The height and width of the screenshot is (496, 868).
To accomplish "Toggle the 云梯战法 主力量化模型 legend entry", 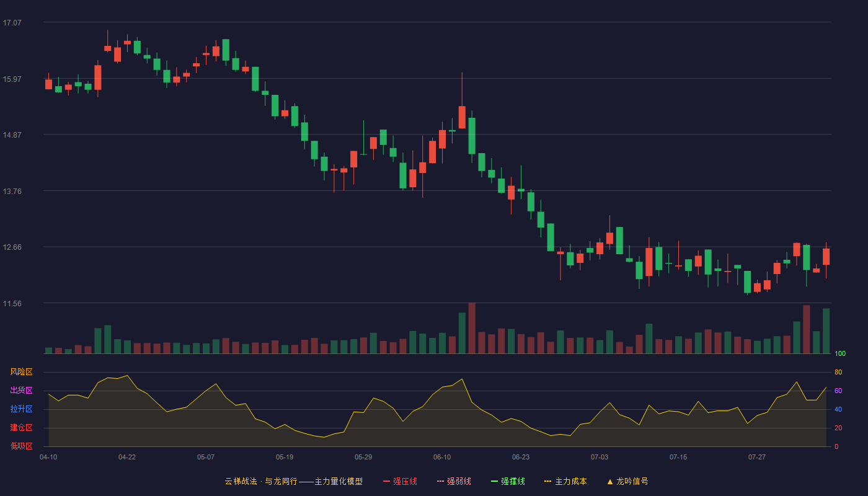I will [293, 481].
